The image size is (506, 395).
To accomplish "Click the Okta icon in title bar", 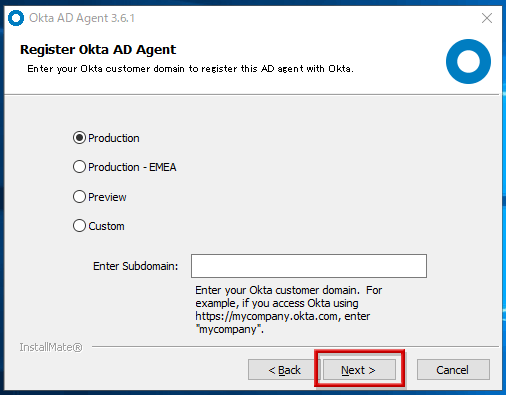I will [16, 18].
